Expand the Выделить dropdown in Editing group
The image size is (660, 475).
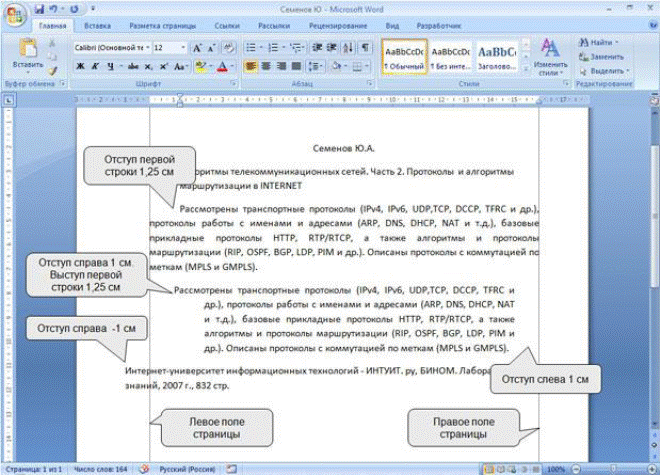tap(607, 71)
